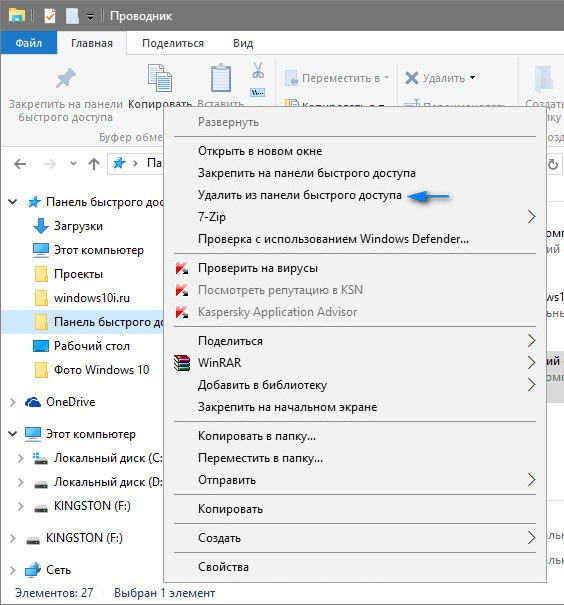Choose Переместить в папку...
The image size is (564, 605).
tap(355, 458)
